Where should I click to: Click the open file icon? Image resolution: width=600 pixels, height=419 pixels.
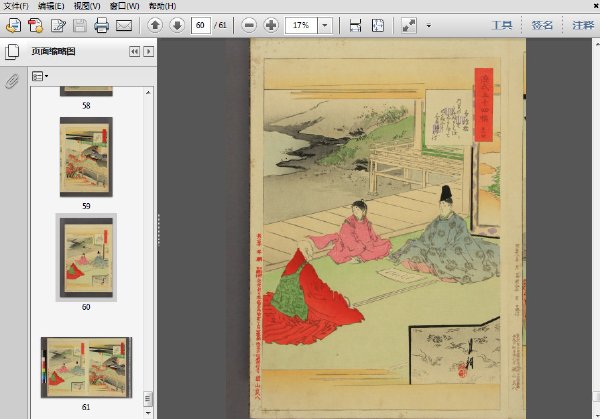coord(13,26)
